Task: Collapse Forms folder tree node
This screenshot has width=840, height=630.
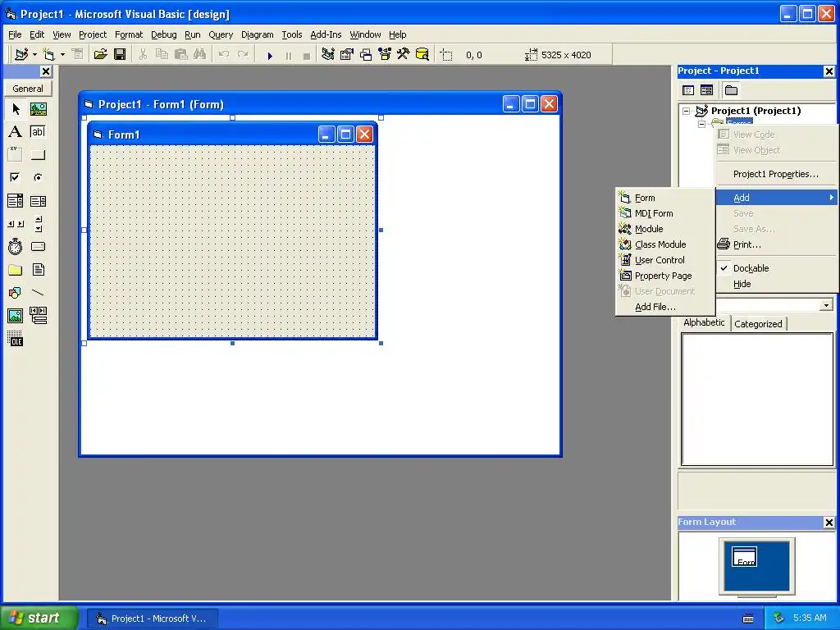Action: click(x=702, y=124)
